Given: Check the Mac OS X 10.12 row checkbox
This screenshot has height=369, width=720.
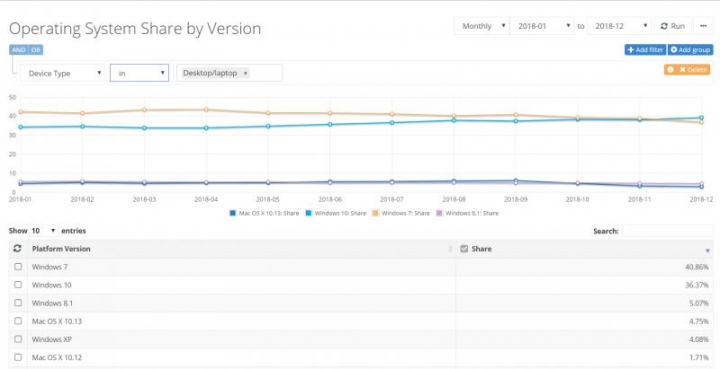Looking at the screenshot, I should pyautogui.click(x=18, y=357).
